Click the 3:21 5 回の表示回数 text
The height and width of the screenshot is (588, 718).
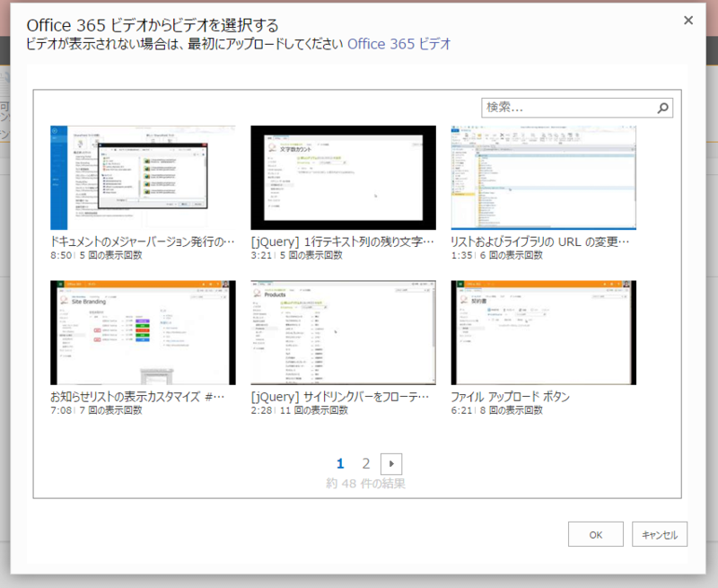click(297, 256)
